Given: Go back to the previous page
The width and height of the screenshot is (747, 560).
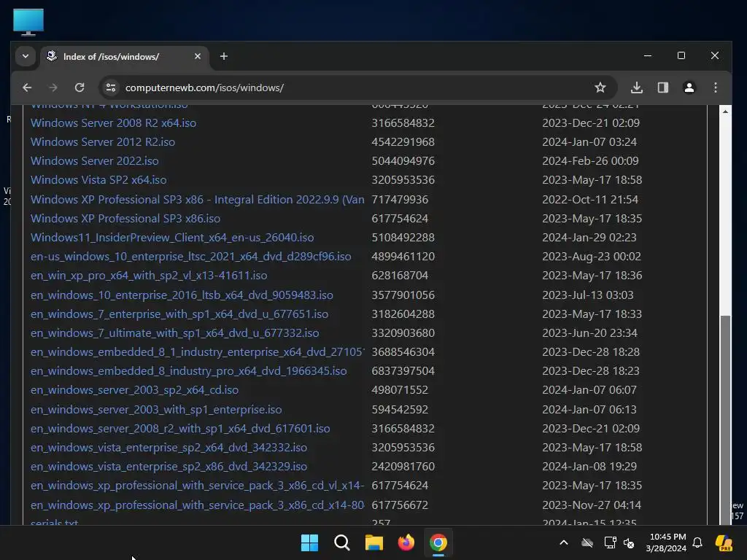Looking at the screenshot, I should 27,87.
